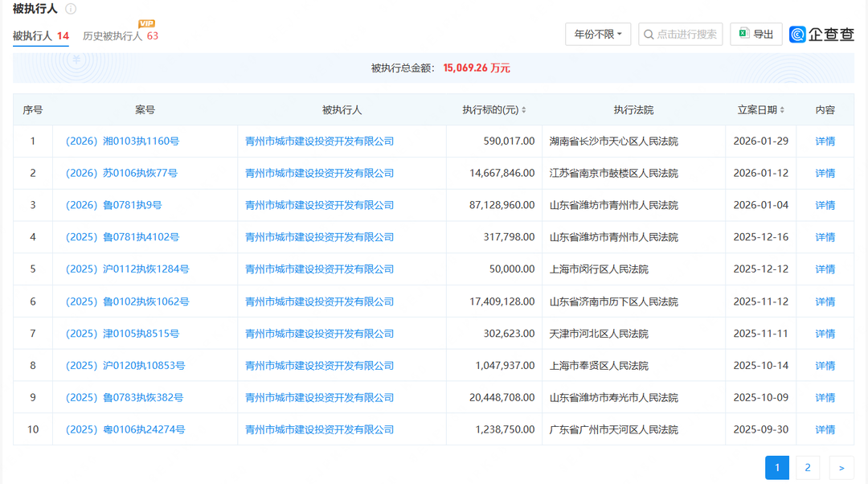
Task: Open case (2026) 湘0103执1160号
Action: pyautogui.click(x=122, y=142)
